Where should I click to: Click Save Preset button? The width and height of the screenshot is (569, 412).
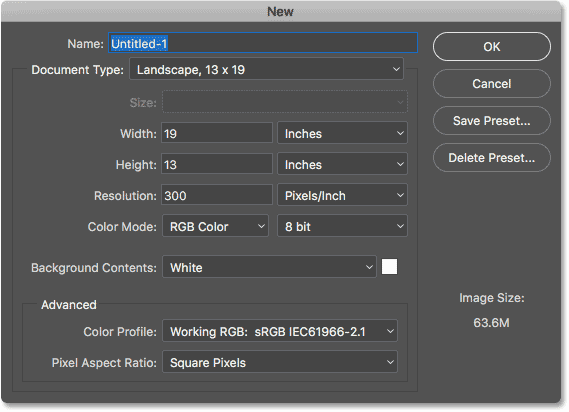pos(491,121)
